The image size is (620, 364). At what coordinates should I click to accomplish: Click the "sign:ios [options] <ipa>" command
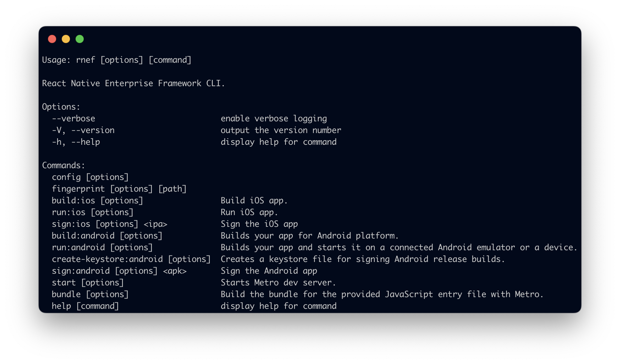click(109, 224)
